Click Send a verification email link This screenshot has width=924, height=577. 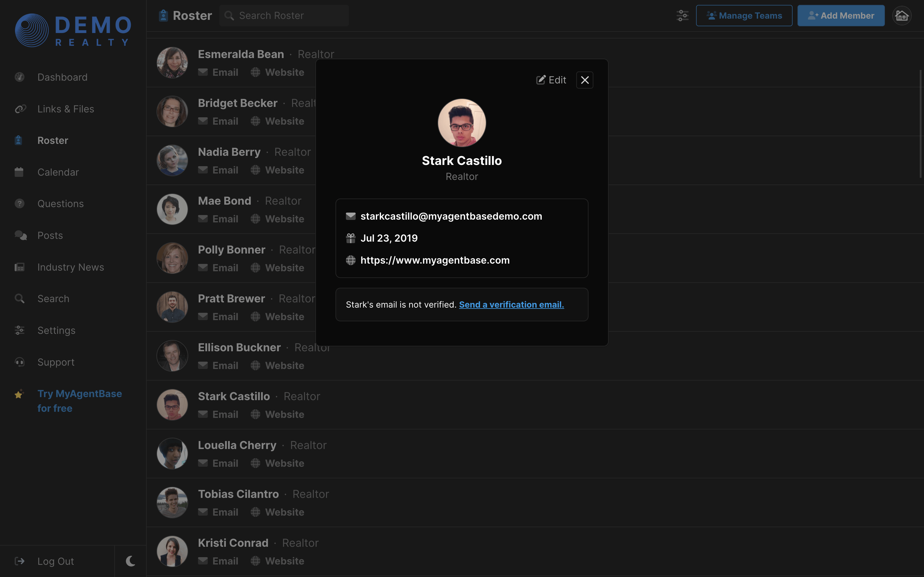coord(511,305)
